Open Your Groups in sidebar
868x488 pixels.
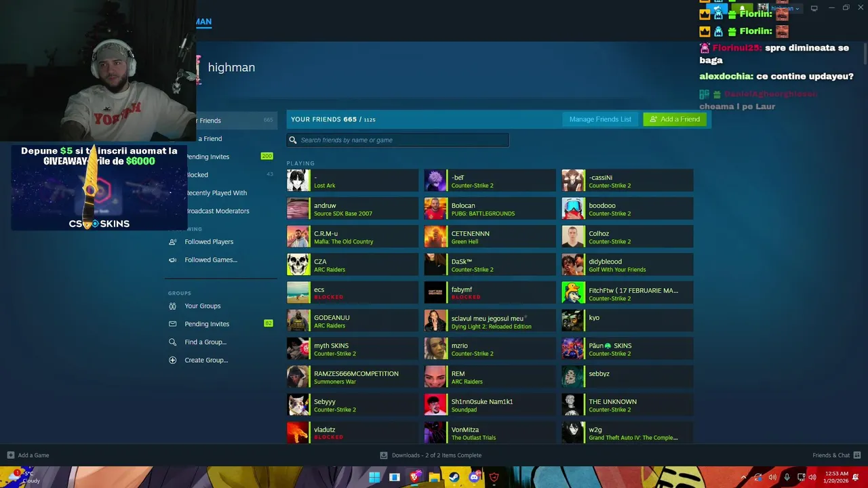pos(203,306)
